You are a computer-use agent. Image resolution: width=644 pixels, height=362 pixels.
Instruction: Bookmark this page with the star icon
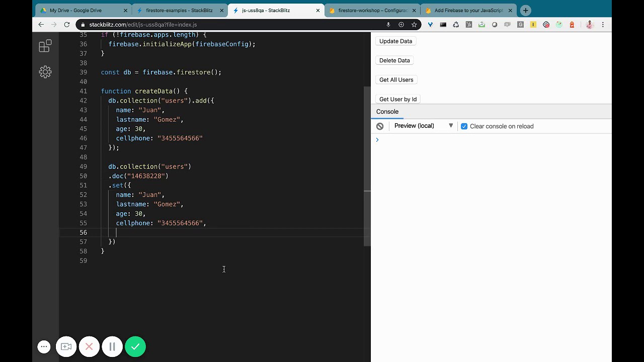(x=414, y=25)
